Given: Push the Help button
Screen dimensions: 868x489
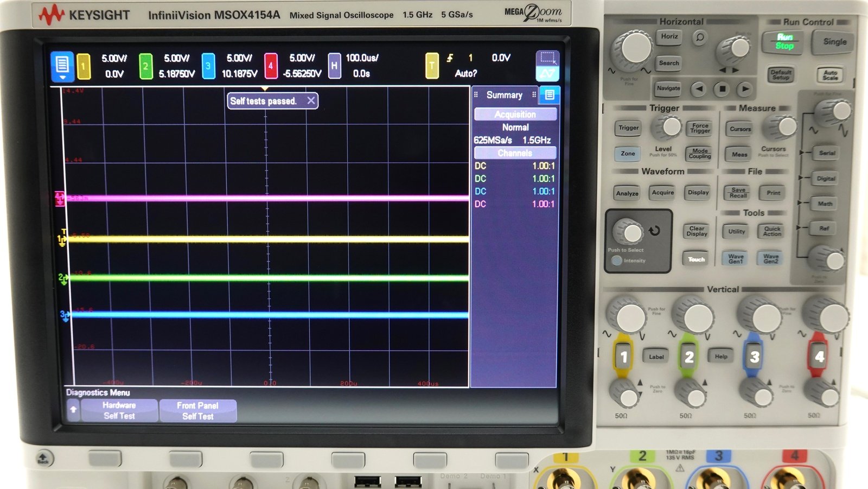Looking at the screenshot, I should point(721,357).
